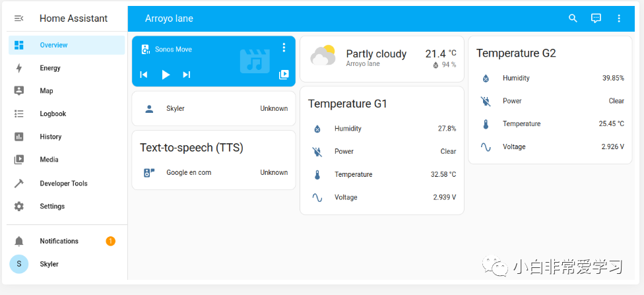The height and width of the screenshot is (295, 644).
Task: Open the Settings page
Action: 67,207
